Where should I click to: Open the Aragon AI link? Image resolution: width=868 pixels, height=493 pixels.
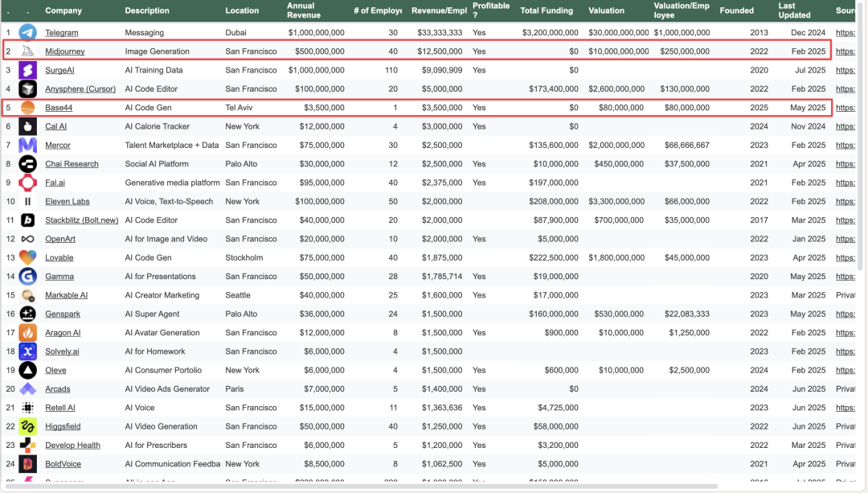[63, 333]
